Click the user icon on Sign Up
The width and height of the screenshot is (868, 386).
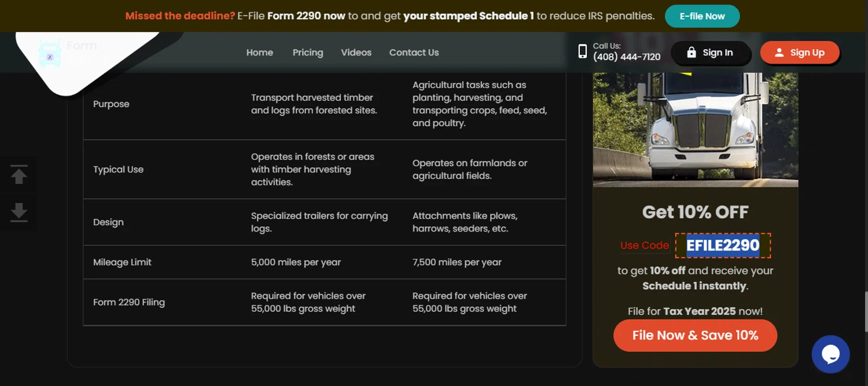779,53
